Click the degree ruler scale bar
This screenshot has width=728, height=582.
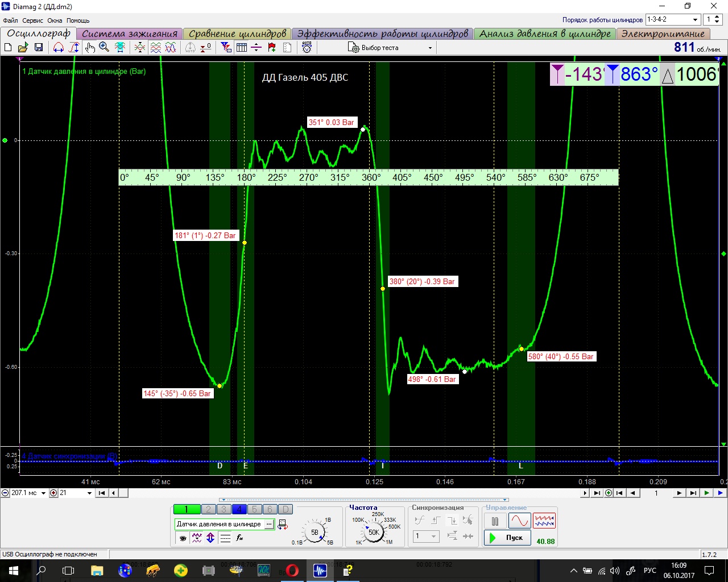coord(368,177)
